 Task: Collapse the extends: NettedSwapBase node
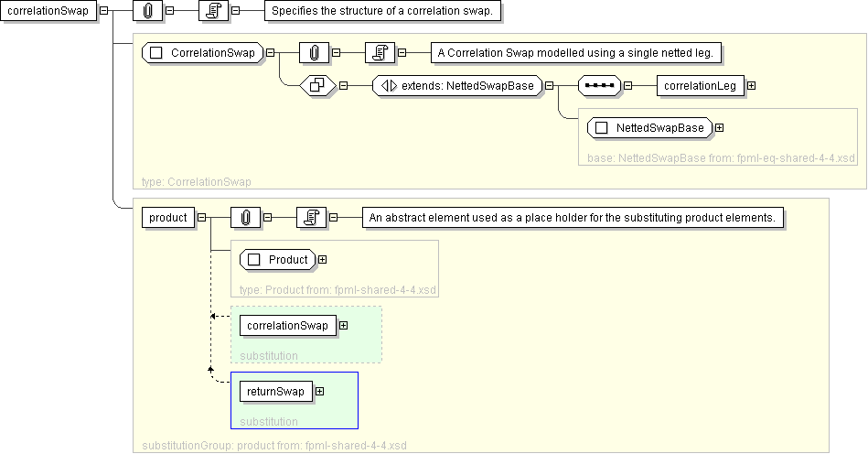[549, 86]
